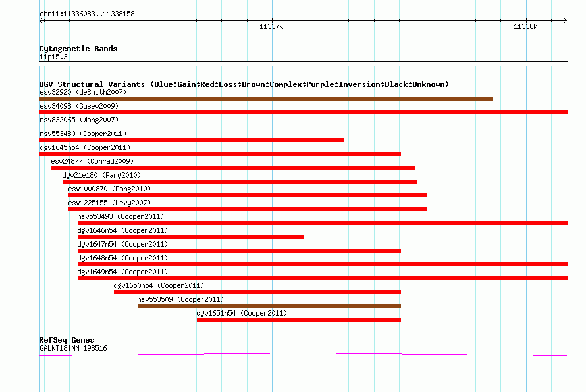
Task: Select the red dgv1646n54 loss bar
Action: coord(190,237)
